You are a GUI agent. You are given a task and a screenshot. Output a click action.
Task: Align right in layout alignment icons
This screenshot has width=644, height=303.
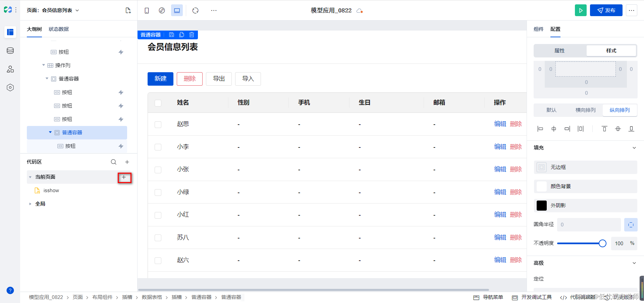[567, 129]
